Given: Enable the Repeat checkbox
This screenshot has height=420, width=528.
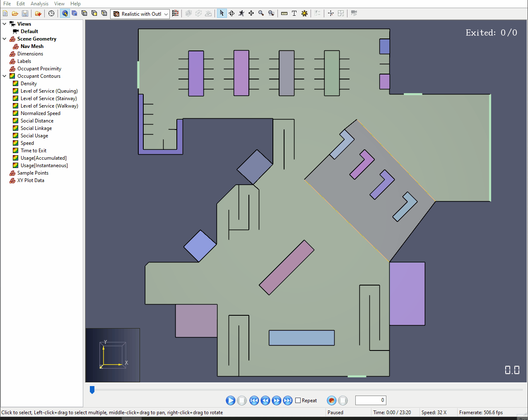Looking at the screenshot, I should tap(298, 400).
